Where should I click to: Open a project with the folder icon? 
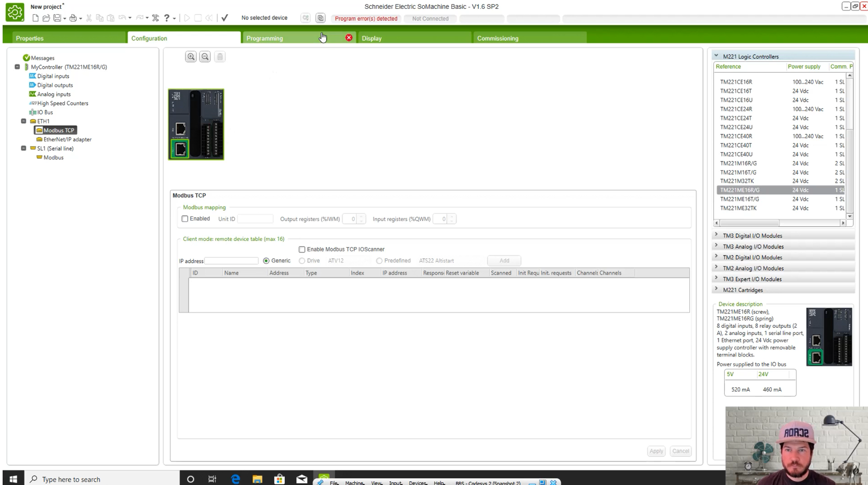46,18
